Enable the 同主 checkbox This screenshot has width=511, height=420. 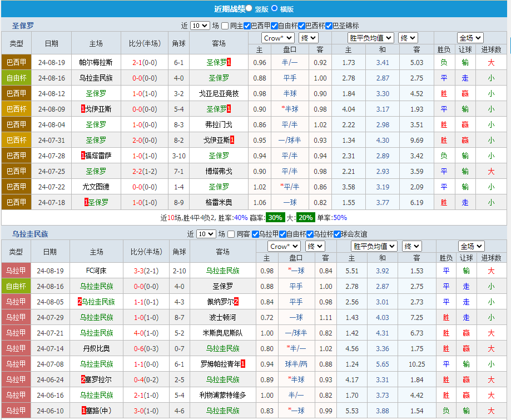coord(225,26)
